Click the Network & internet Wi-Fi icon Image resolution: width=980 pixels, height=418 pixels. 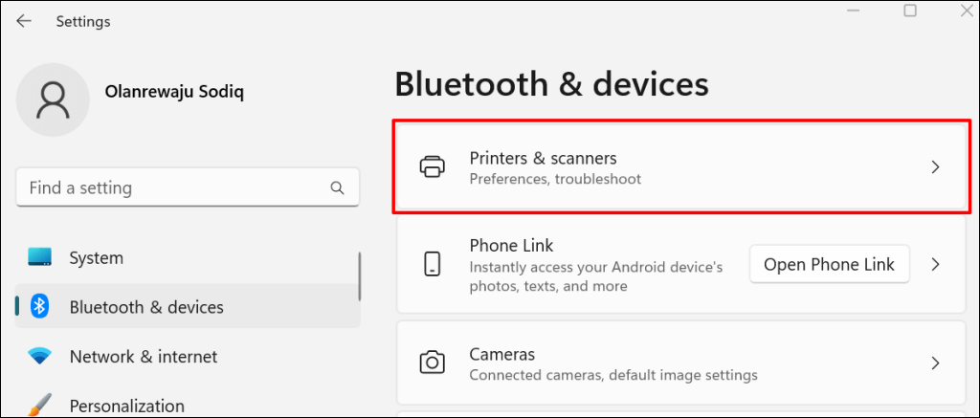tap(39, 357)
